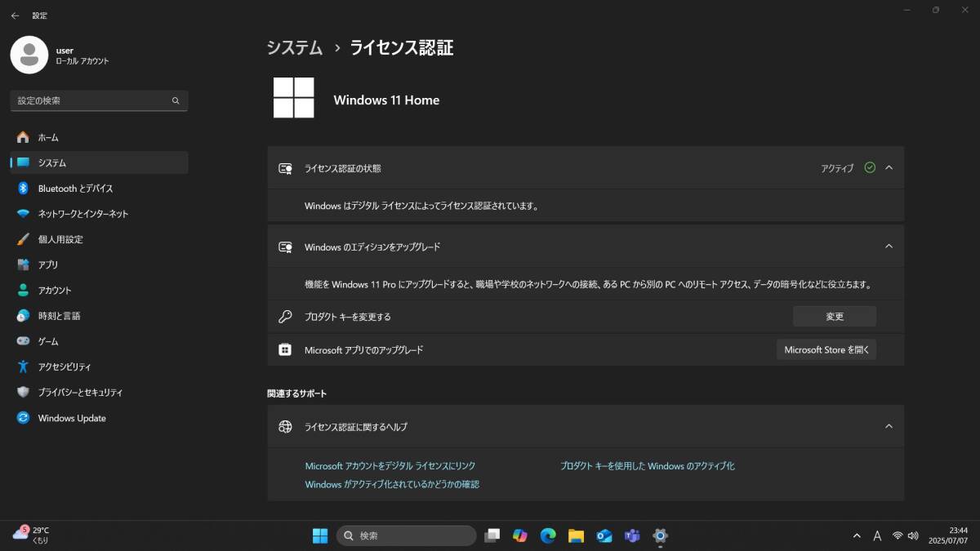Open the clock showing 23:44

(949, 535)
